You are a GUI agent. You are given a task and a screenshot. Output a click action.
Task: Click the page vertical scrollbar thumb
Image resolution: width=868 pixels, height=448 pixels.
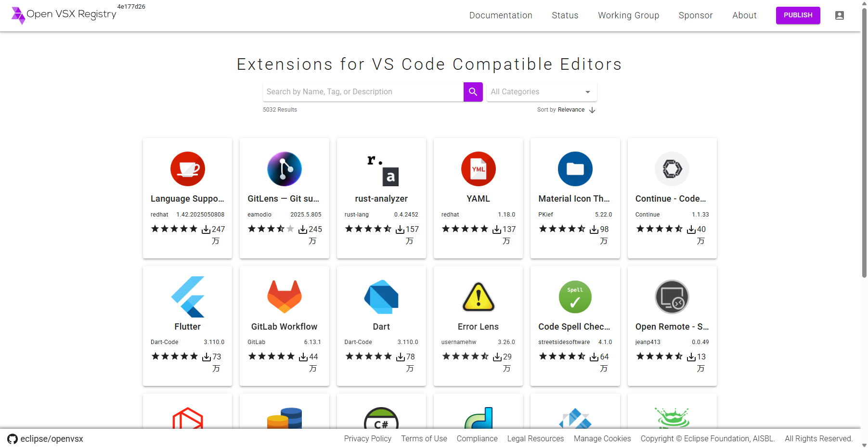coord(864,142)
